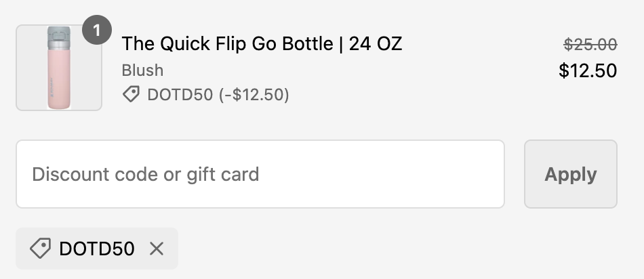Open the Quick Flip Go Bottle thumbnail
Screen dimensions: 644x279
(x=59, y=68)
